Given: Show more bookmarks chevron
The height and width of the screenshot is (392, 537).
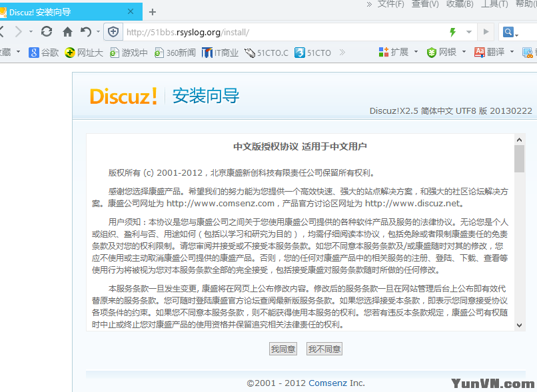Looking at the screenshot, I should 342,53.
